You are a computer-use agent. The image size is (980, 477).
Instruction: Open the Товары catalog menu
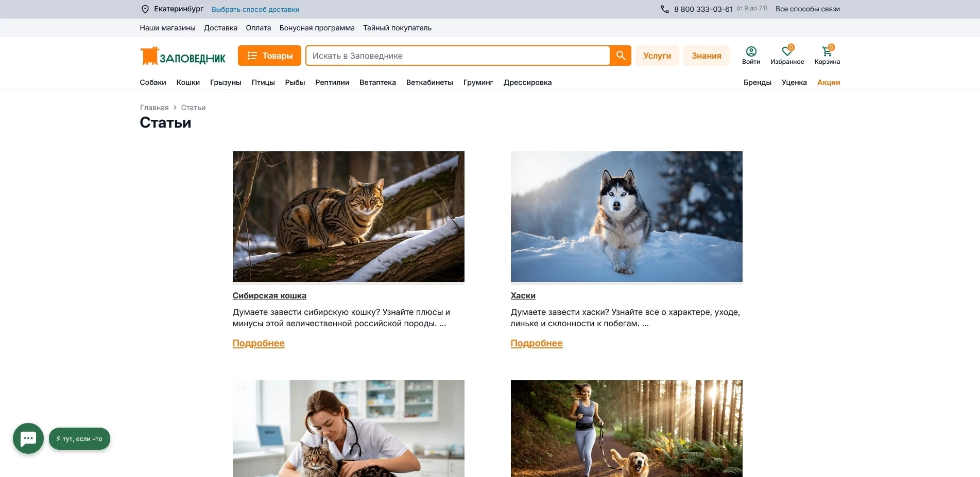point(269,56)
